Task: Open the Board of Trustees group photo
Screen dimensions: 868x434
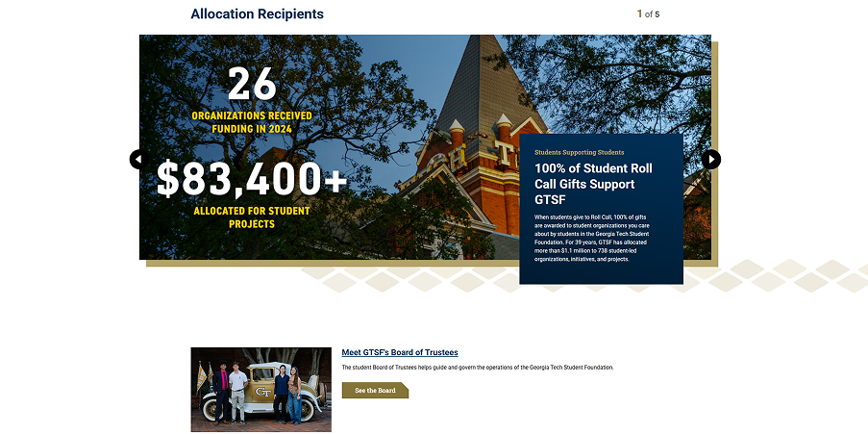Action: [x=261, y=390]
